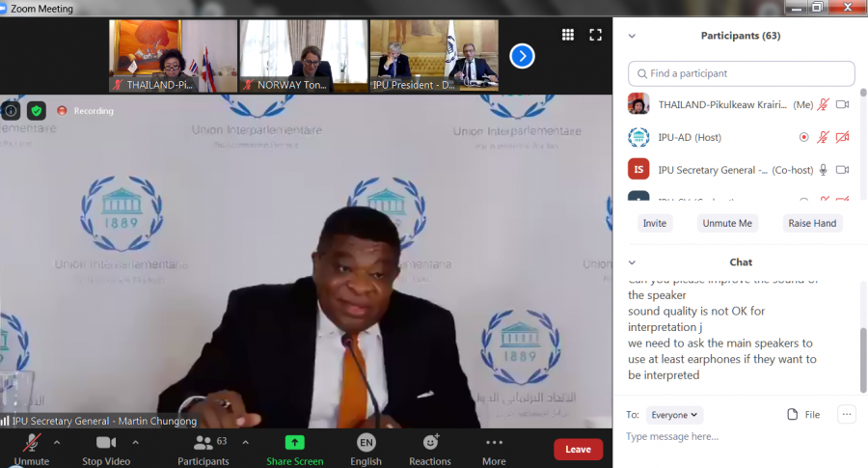Click the green encryption shield icon
This screenshot has height=468, width=868.
pyautogui.click(x=36, y=111)
